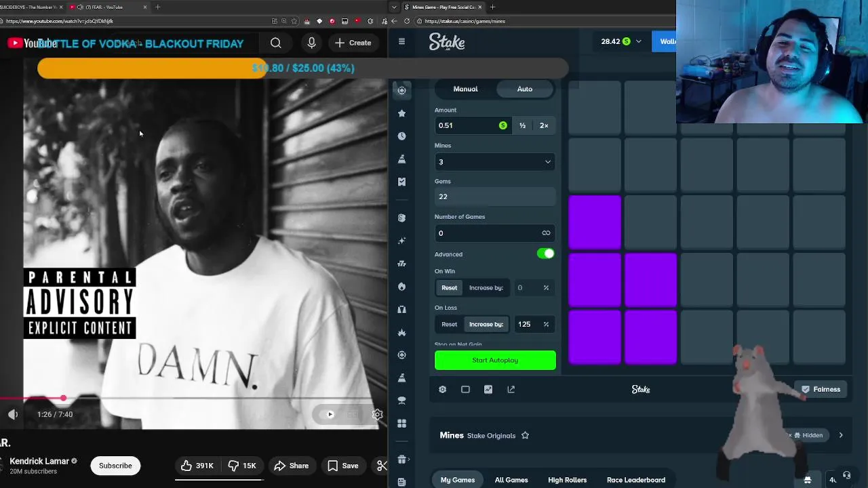Open the favourites star in Stake sidebar
The image size is (868, 488).
[401, 113]
